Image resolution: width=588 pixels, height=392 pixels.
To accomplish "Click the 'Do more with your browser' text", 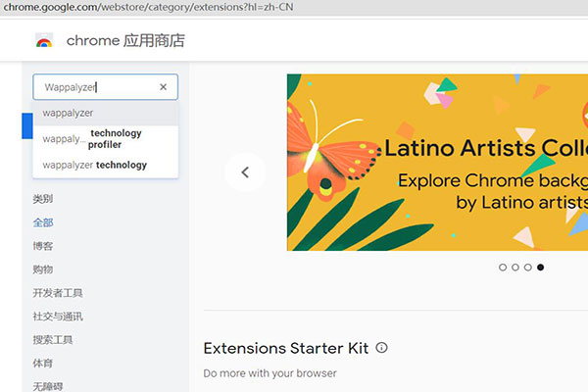I will click(270, 373).
